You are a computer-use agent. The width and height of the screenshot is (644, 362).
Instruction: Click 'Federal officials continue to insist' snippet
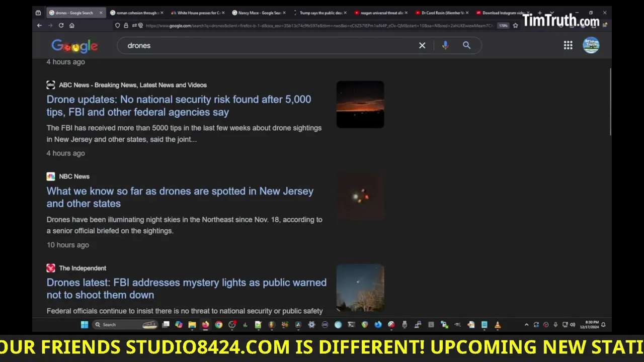click(x=185, y=311)
